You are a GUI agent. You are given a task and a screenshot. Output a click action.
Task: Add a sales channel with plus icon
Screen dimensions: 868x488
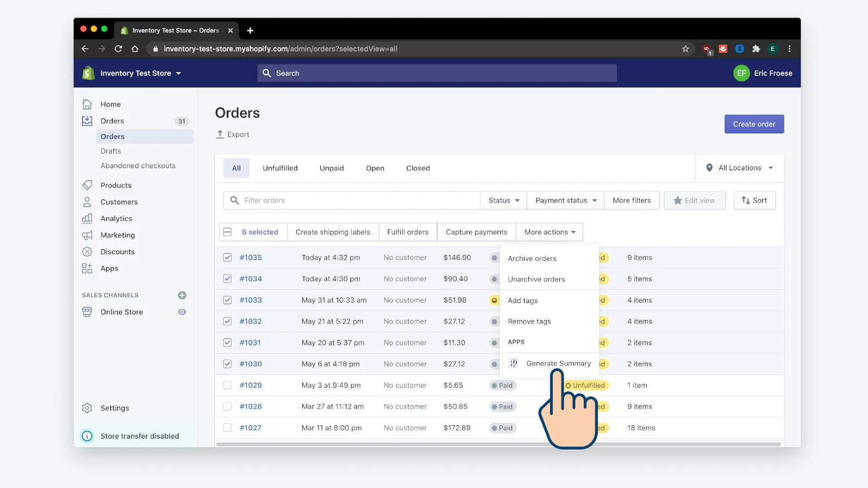click(x=182, y=296)
